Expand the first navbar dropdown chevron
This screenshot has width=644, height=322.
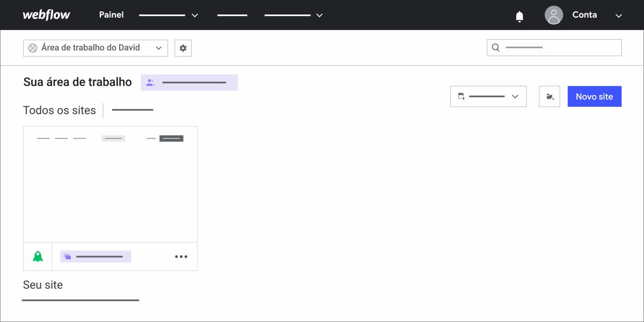pos(195,15)
